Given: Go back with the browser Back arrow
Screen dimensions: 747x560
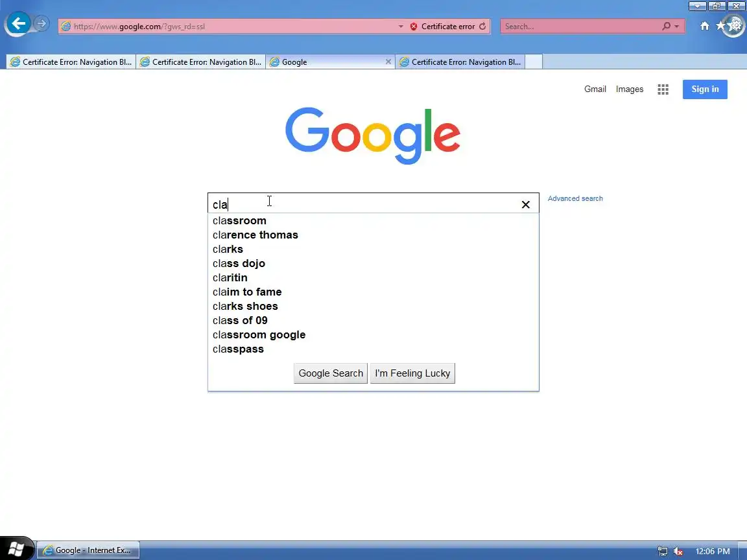Looking at the screenshot, I should [18, 23].
